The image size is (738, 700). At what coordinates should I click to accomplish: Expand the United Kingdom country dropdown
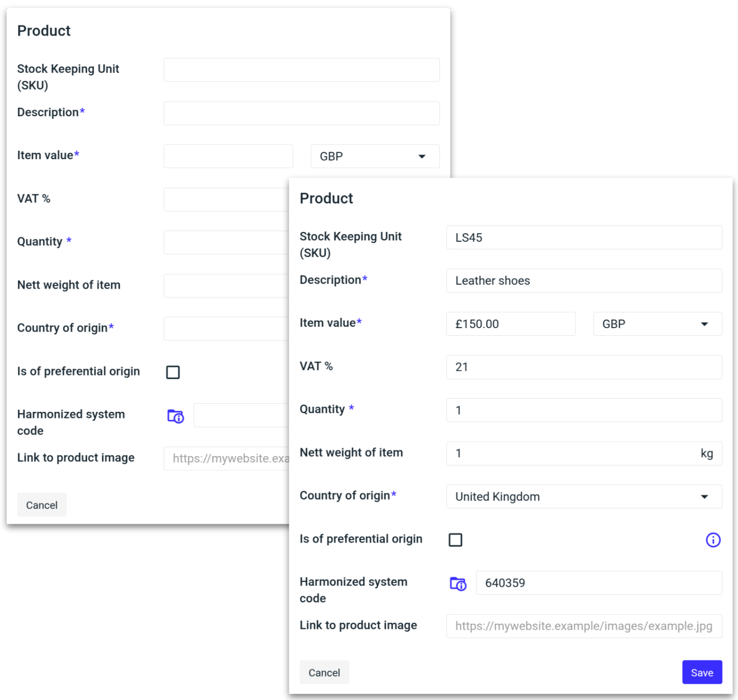point(584,497)
